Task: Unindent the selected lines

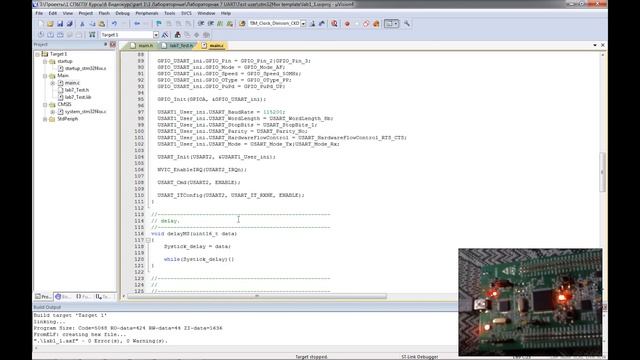Action: pos(211,24)
